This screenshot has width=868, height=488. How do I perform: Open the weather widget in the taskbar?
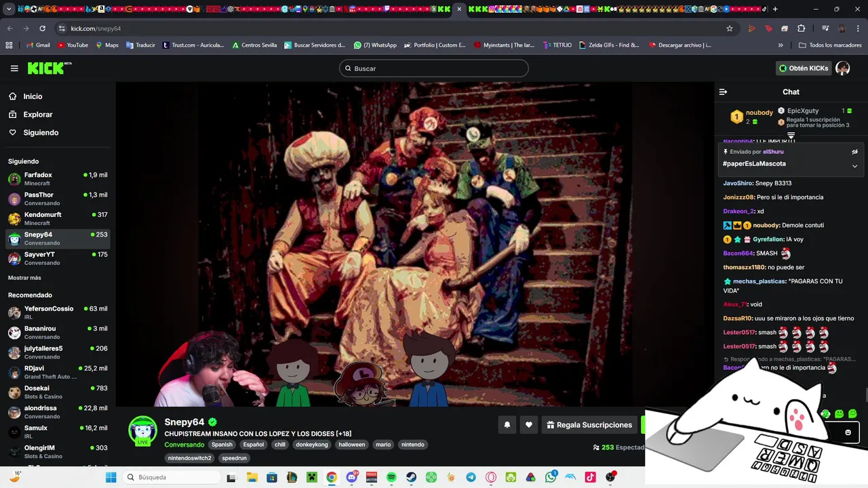pyautogui.click(x=15, y=477)
